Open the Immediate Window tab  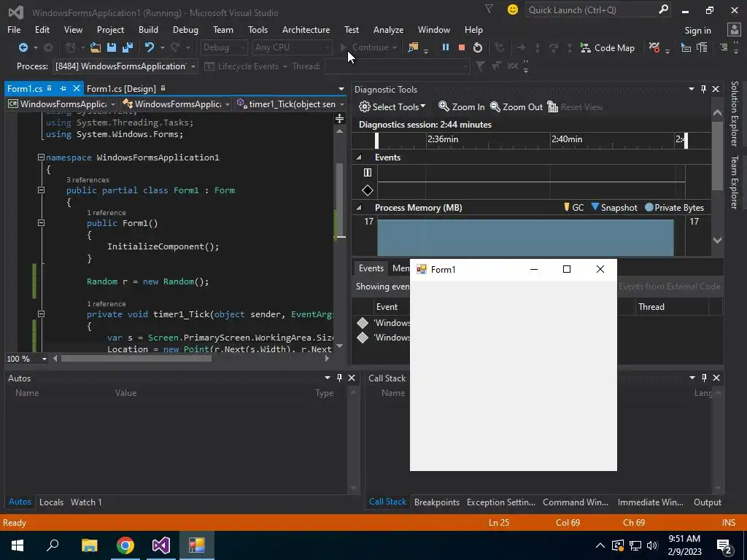[650, 502]
